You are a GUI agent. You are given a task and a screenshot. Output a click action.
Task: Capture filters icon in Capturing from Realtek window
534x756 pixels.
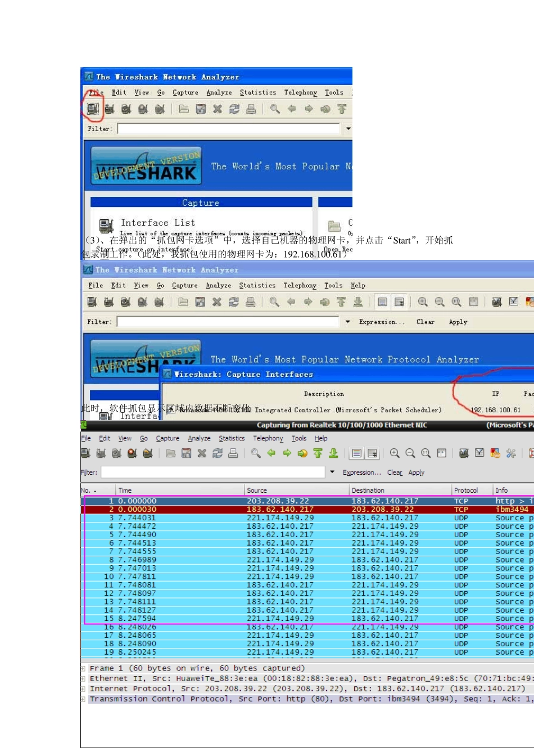coord(464,453)
